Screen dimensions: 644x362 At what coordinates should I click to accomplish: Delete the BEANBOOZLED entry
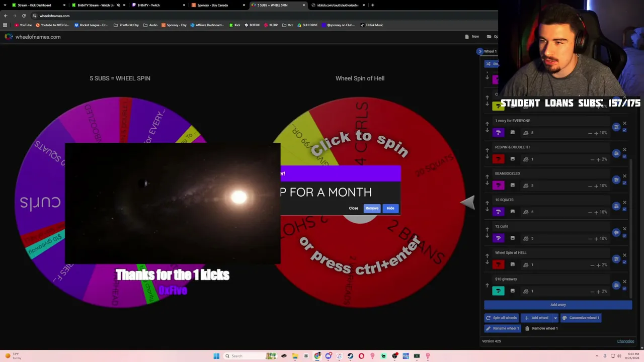point(625,176)
